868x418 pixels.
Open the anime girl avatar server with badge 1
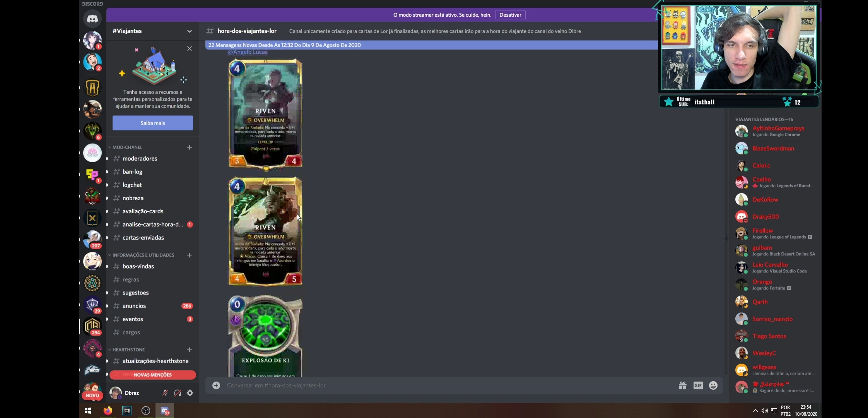[92, 40]
